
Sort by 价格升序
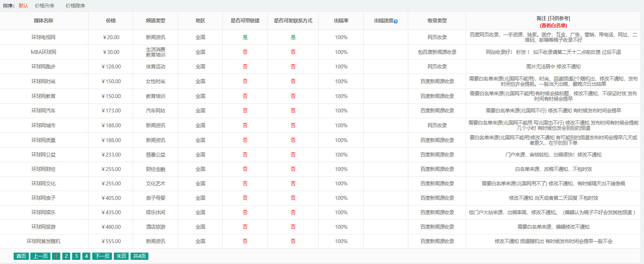[44, 6]
